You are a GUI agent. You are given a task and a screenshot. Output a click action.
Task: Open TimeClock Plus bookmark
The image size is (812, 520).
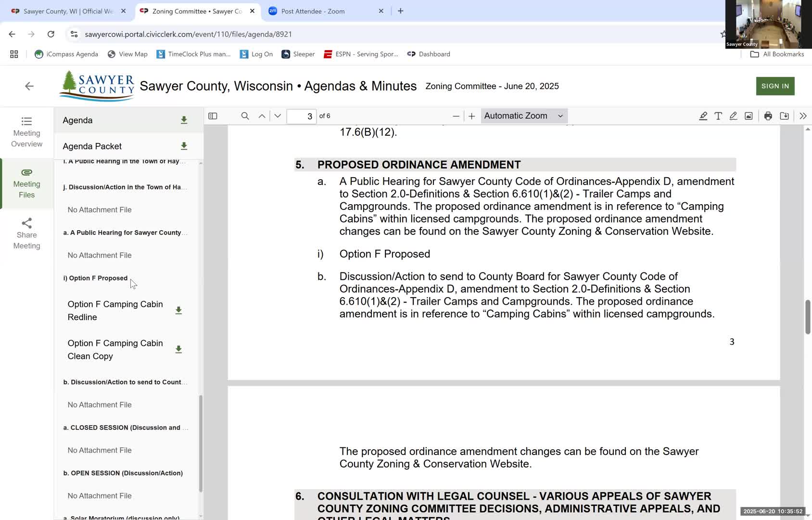point(193,54)
